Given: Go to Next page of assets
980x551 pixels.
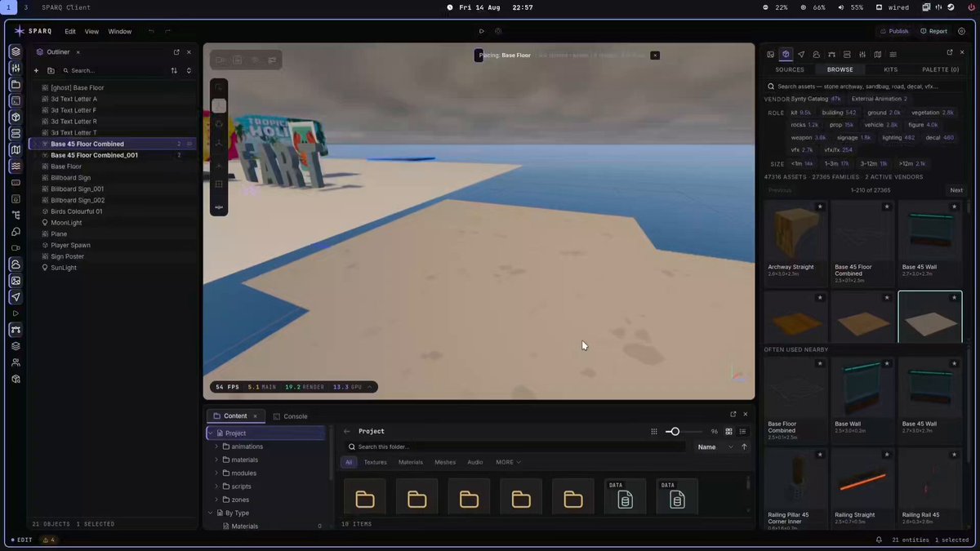Looking at the screenshot, I should coord(956,190).
